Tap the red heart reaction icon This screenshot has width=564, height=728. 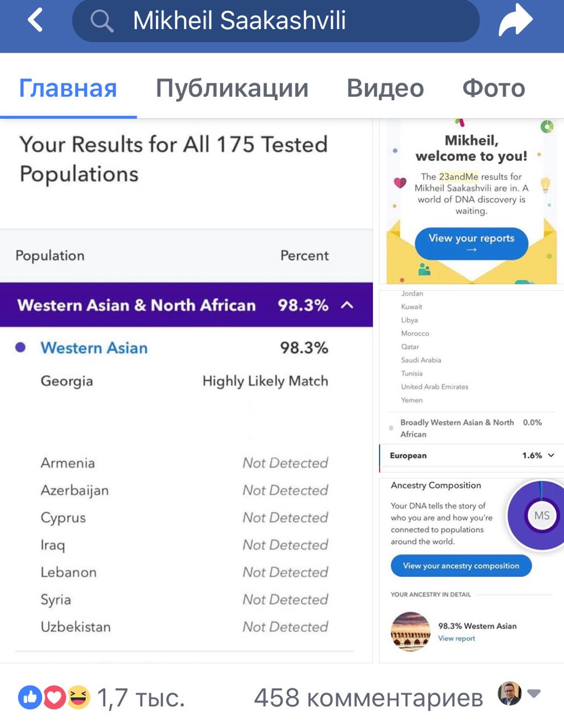click(55, 697)
